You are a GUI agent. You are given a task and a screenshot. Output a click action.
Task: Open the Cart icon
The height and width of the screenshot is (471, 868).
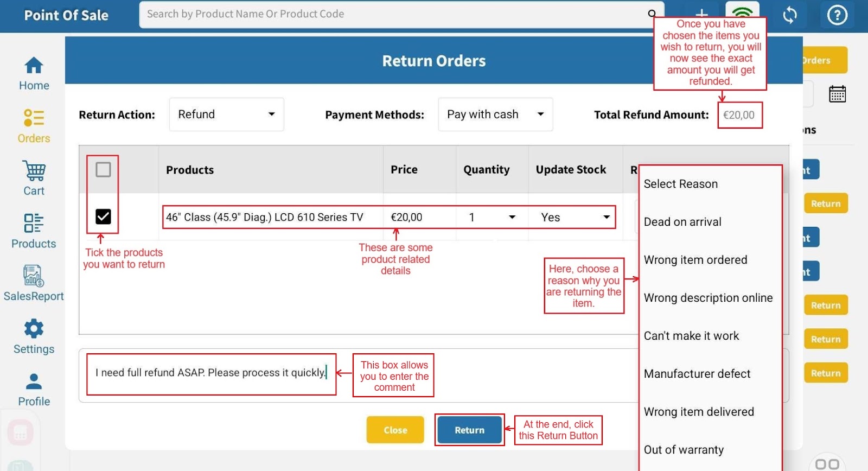[34, 179]
